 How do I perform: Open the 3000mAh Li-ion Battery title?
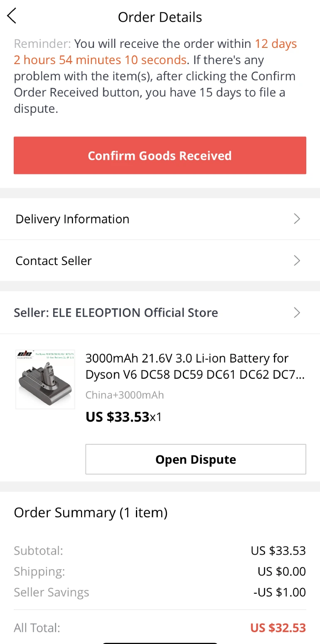click(x=195, y=366)
